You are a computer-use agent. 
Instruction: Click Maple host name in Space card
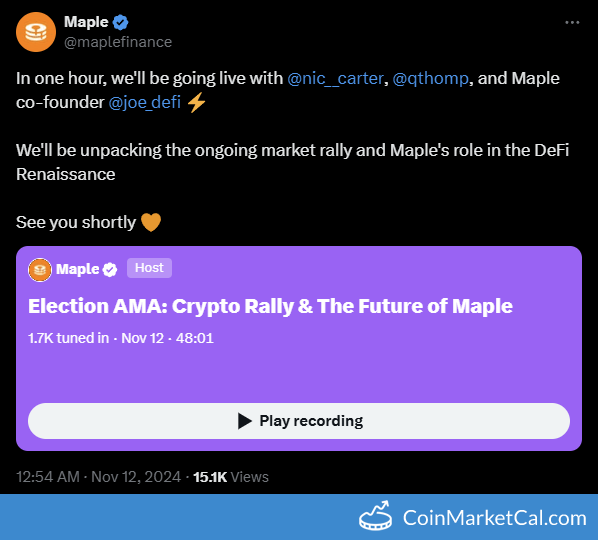click(x=78, y=269)
